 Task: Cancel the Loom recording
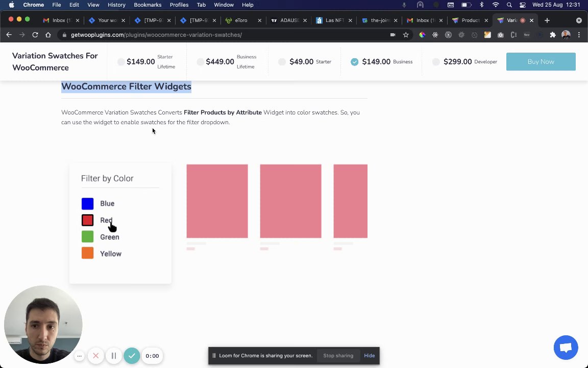point(95,356)
